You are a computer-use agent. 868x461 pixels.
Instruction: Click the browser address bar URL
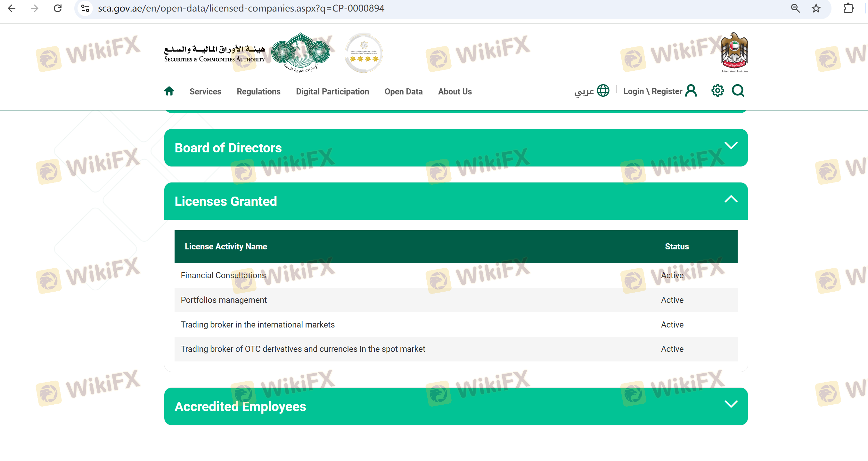(x=241, y=8)
